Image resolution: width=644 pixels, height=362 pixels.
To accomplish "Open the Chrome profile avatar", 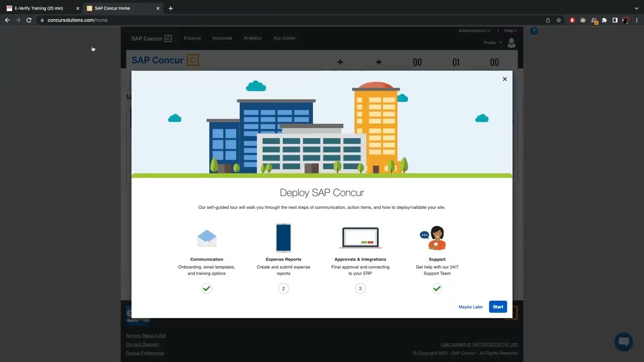I will [x=625, y=20].
